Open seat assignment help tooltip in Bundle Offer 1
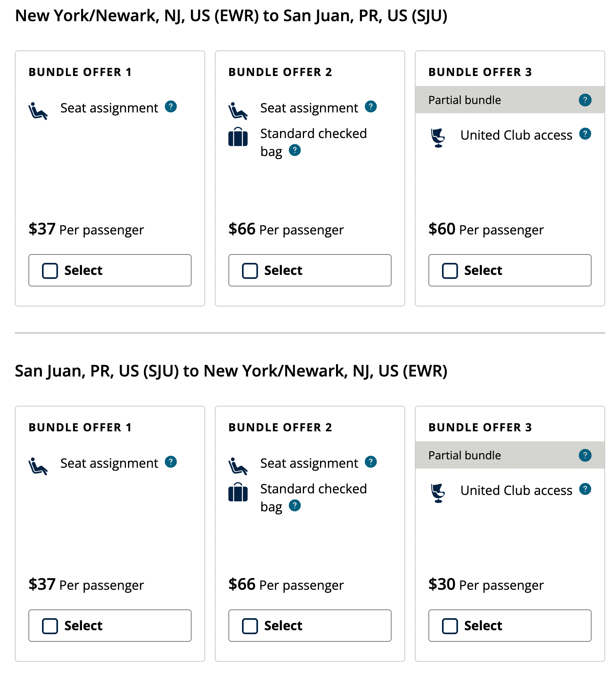Screen dimensions: 616x673 [x=171, y=106]
